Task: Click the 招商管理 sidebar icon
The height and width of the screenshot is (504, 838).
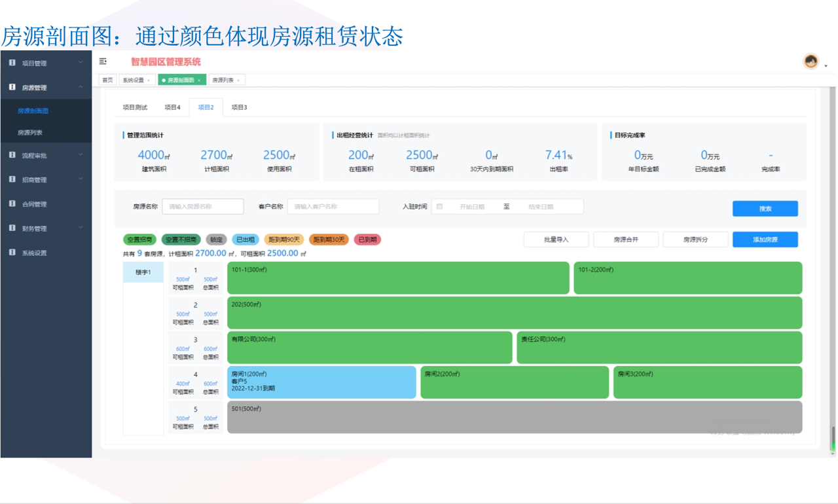Action: pos(12,179)
